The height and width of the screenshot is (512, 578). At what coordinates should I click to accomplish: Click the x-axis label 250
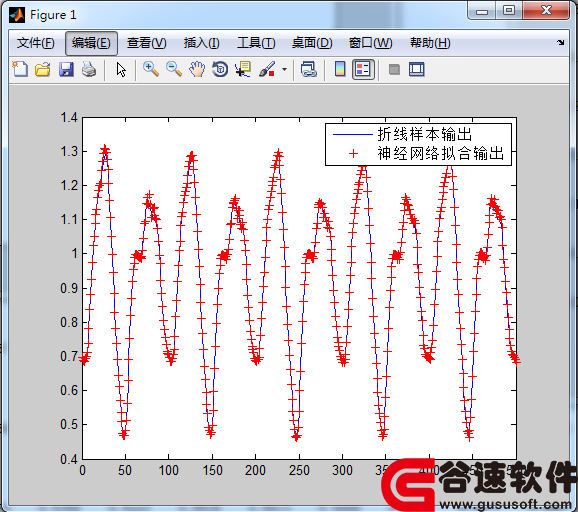[299, 470]
